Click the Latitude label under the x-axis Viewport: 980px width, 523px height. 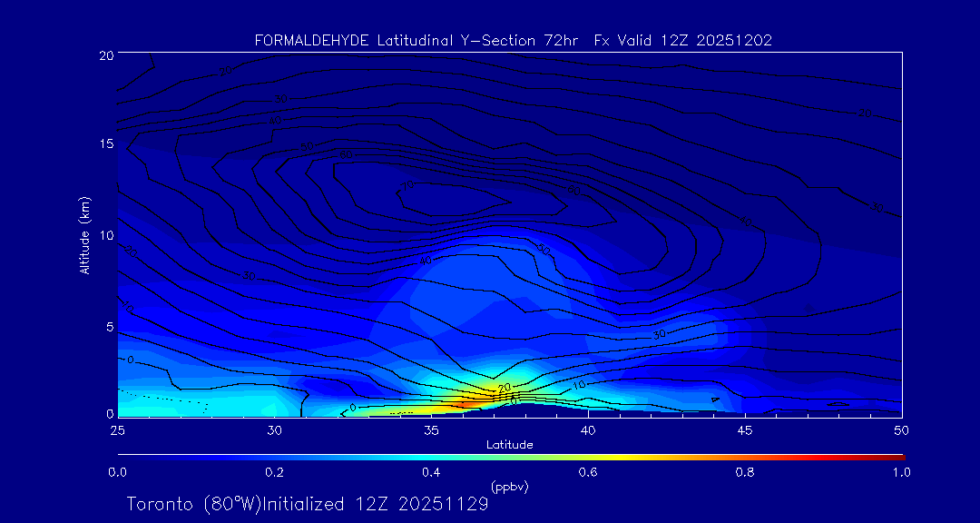[509, 444]
